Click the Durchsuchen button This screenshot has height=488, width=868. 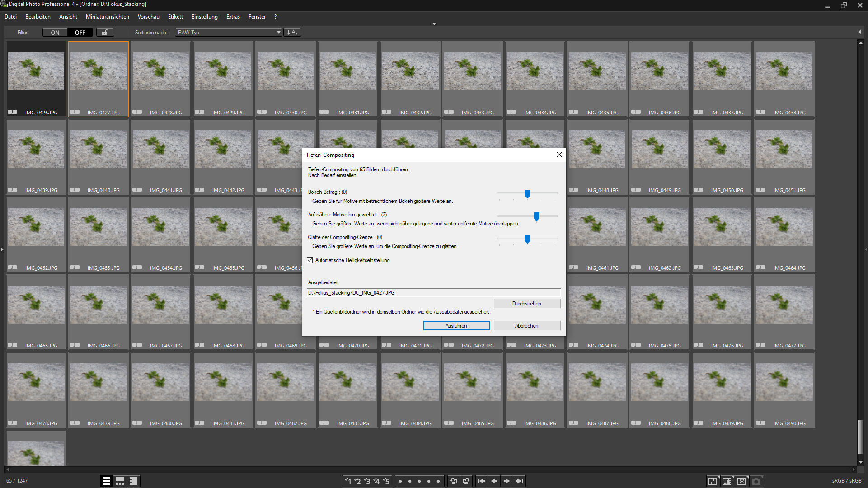[x=527, y=304]
